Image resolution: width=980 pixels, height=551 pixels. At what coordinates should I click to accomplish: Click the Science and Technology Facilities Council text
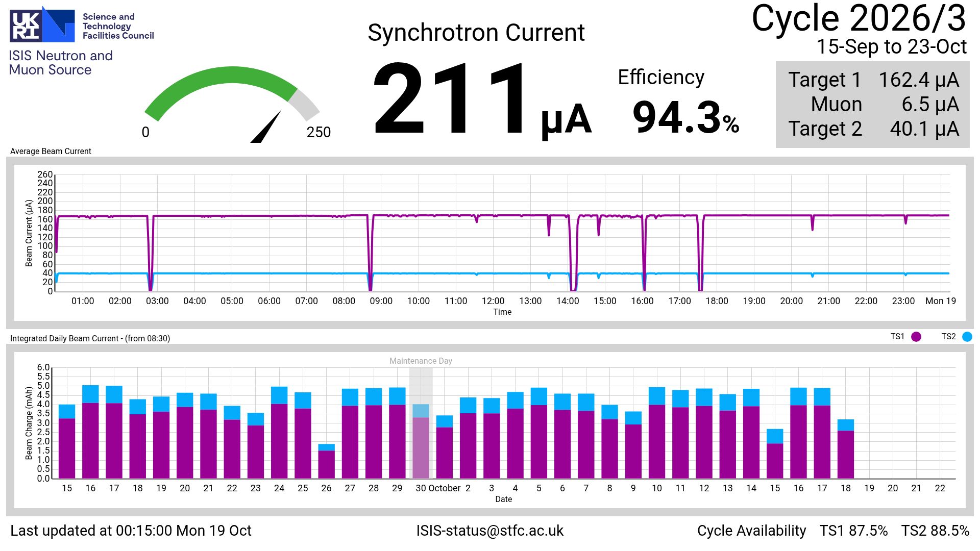tap(118, 26)
